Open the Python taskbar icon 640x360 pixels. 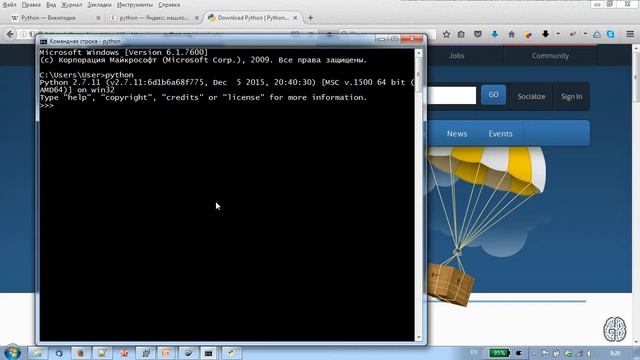(231, 353)
